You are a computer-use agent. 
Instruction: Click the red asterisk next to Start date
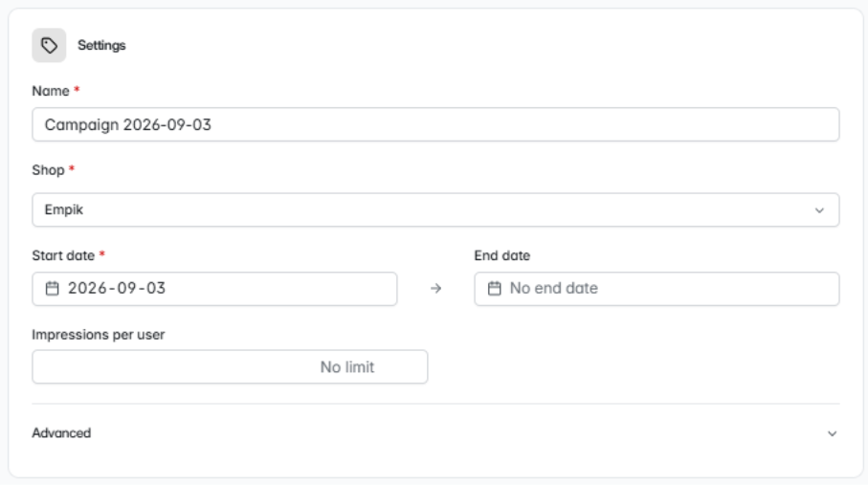point(101,254)
